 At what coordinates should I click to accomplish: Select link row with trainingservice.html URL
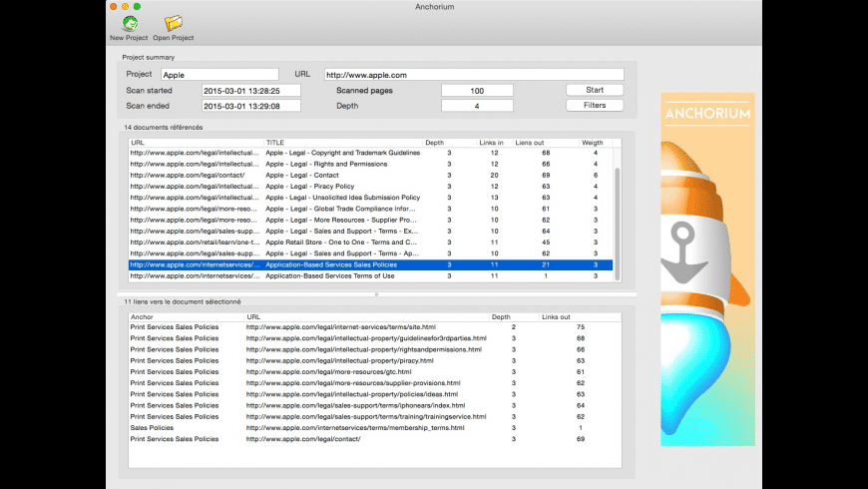pyautogui.click(x=375, y=416)
